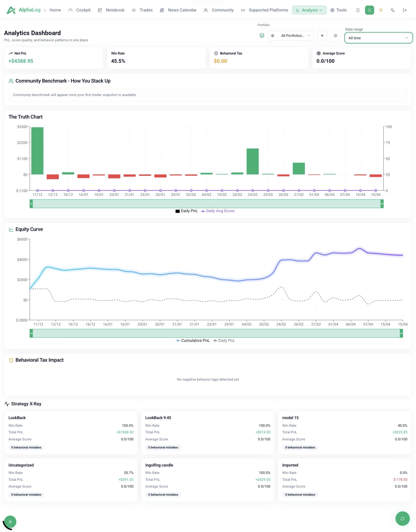Expand the All Portfolios dropdown
Viewport: 416px width, 532px height.
(x=290, y=36)
